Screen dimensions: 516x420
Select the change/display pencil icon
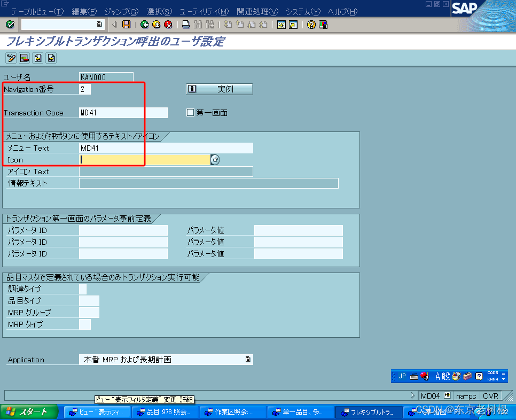click(x=10, y=58)
